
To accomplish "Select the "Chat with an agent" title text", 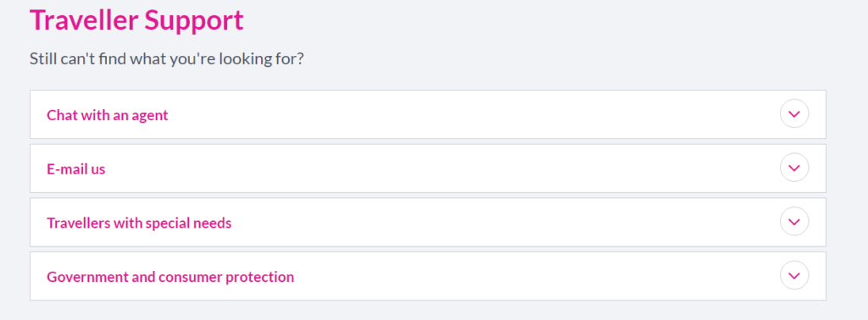I will coord(108,115).
